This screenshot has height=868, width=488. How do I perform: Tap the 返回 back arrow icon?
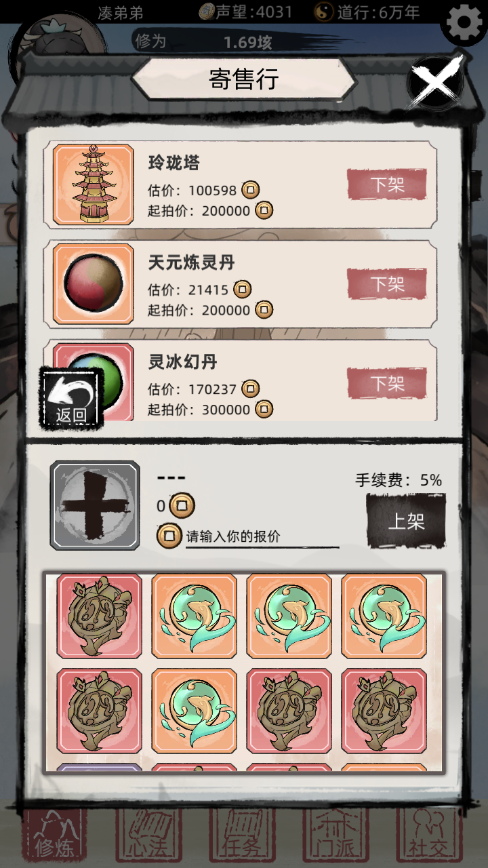(73, 399)
